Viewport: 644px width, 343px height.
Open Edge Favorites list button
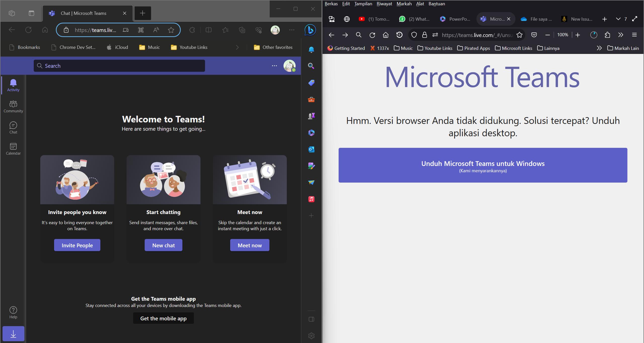tap(225, 30)
